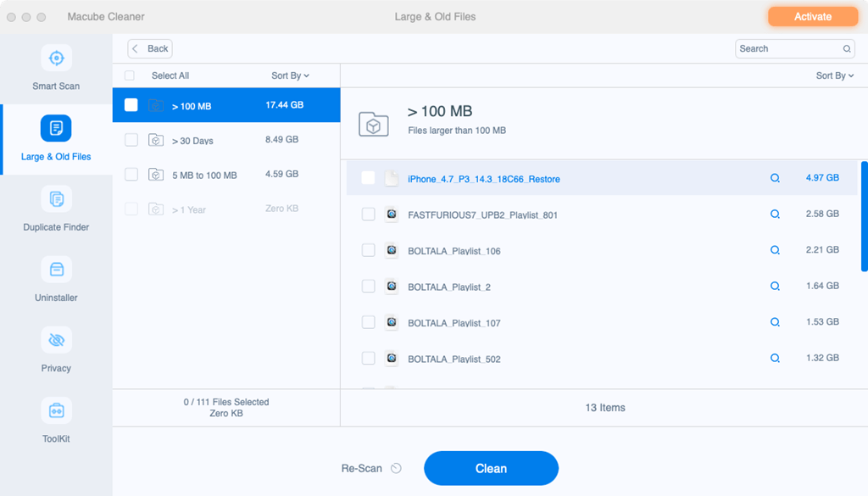Click the 13 Items status text
This screenshot has height=496, width=868.
605,408
